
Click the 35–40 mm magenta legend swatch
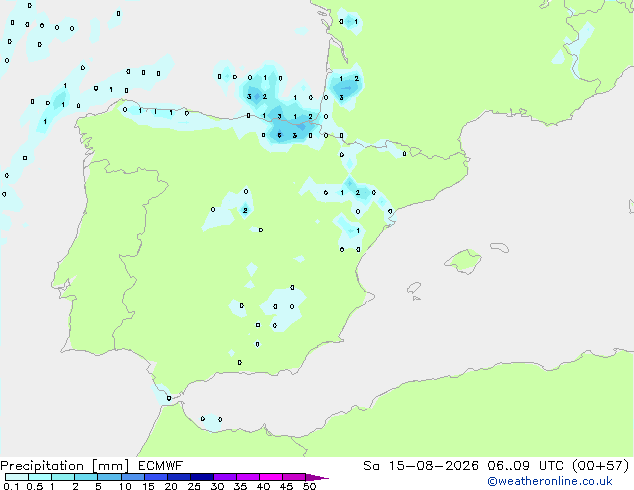click(248, 477)
